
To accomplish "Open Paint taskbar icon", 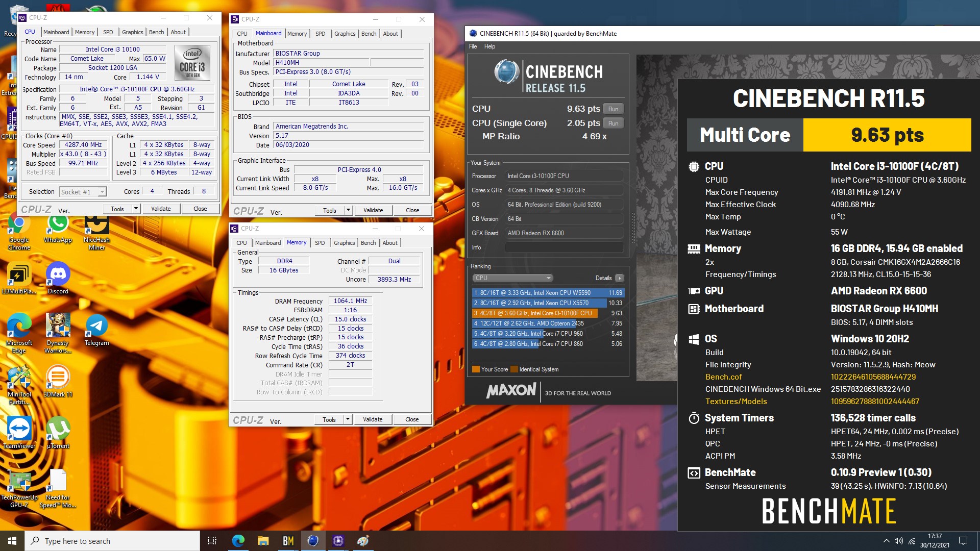I will coord(363,541).
